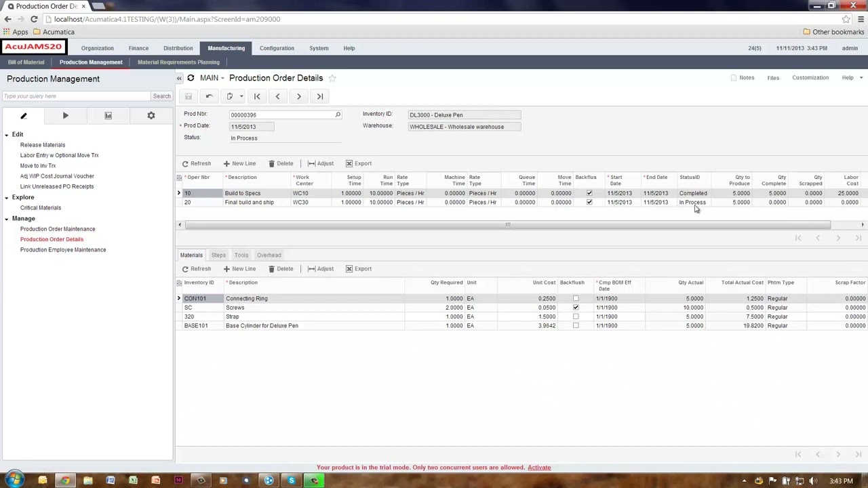Go to last record

click(320, 96)
